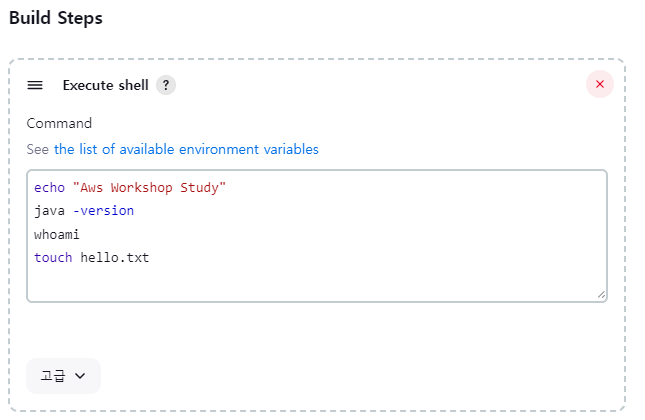Click the 고급 label text
The image size is (645, 420).
pyautogui.click(x=53, y=376)
